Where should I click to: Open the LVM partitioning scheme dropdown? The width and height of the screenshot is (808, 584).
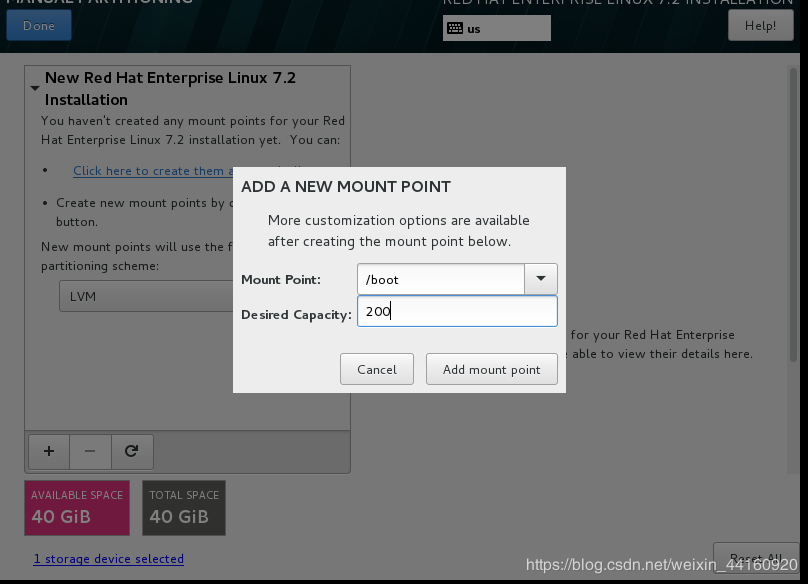[x=147, y=296]
